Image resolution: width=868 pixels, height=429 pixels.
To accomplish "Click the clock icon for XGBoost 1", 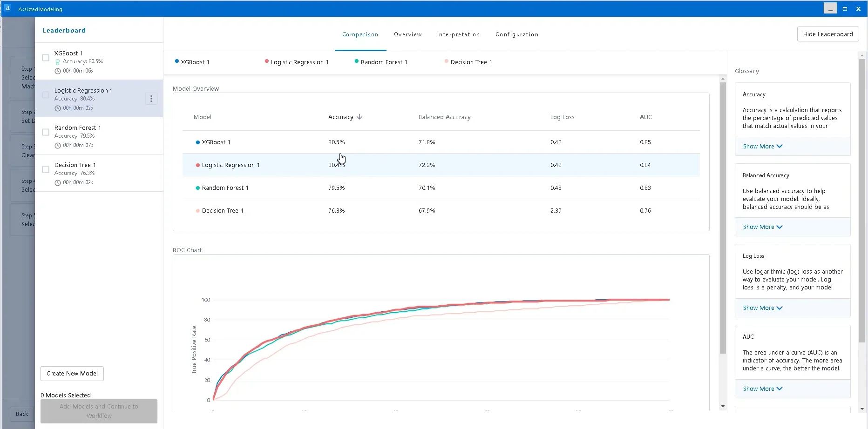I will (58, 71).
